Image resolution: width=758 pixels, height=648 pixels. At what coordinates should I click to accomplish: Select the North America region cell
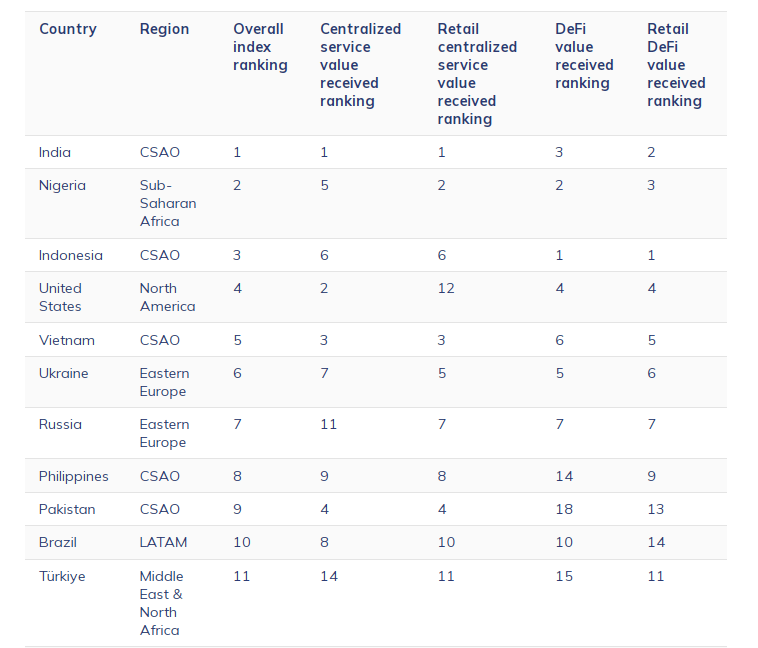[x=167, y=297]
